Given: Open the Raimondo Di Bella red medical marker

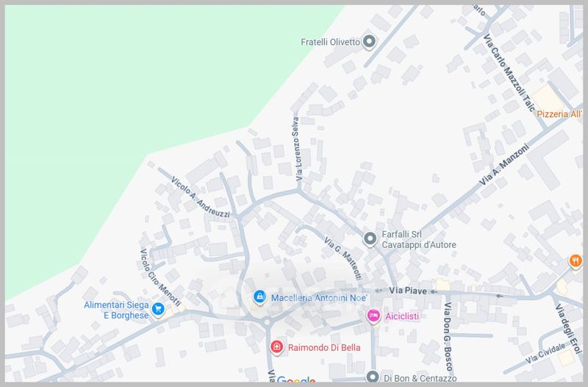Looking at the screenshot, I should point(276,347).
